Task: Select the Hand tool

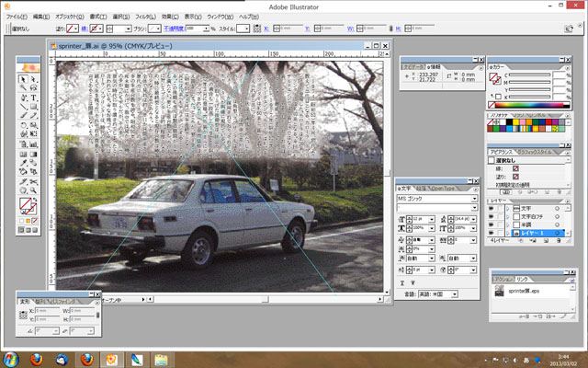Action: pos(23,190)
